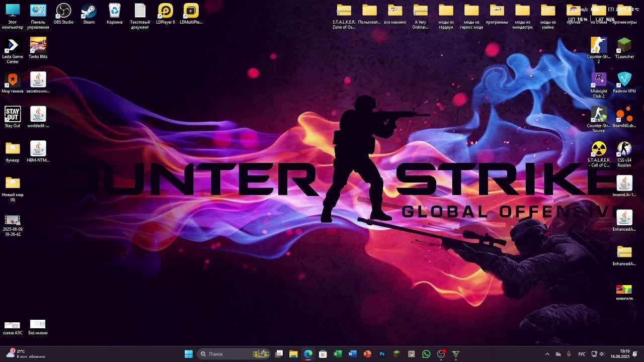Select the Stay Out game icon
644x362 pixels.
(x=13, y=117)
